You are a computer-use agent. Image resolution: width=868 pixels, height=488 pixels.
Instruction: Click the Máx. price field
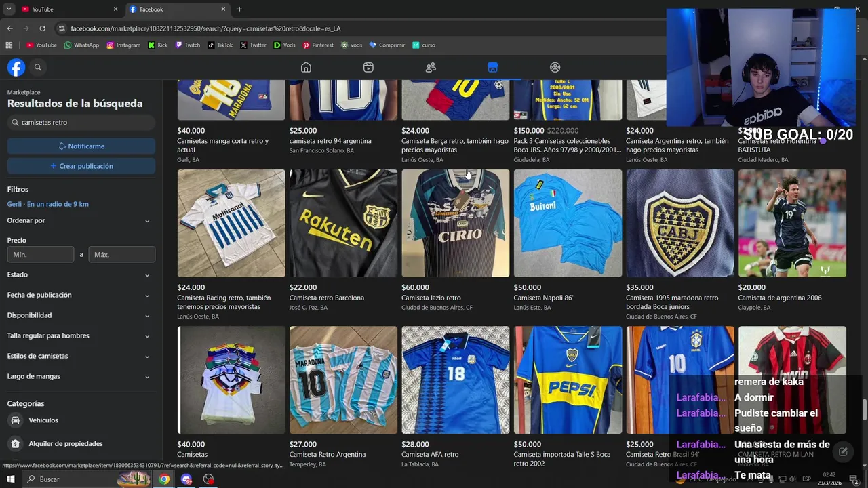[122, 254]
